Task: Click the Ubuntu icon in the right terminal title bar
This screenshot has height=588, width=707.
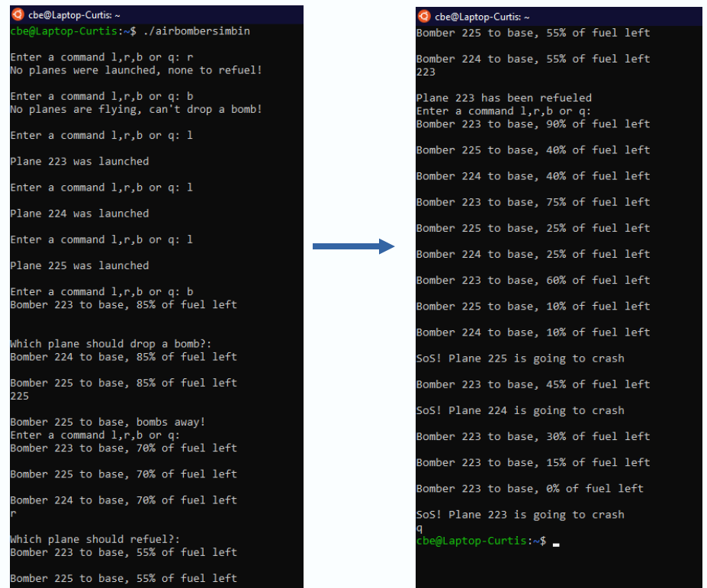Action: [424, 17]
